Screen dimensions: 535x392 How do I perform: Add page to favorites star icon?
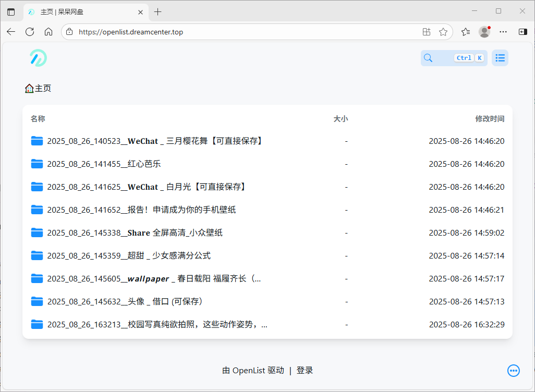click(443, 32)
